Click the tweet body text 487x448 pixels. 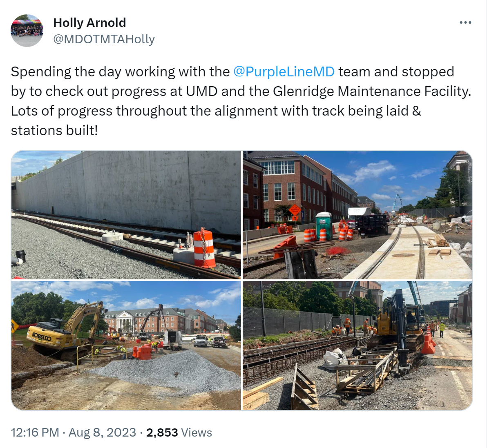(x=241, y=101)
